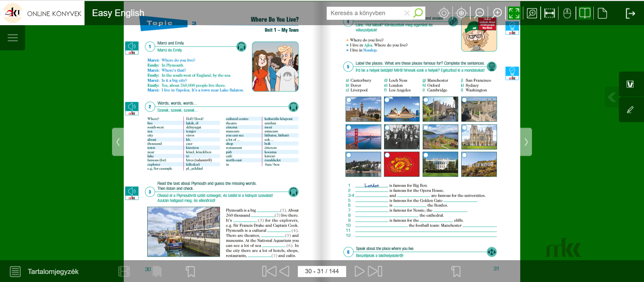Jump to the first page
Screen dimensions: 644x282
[x=269, y=271]
